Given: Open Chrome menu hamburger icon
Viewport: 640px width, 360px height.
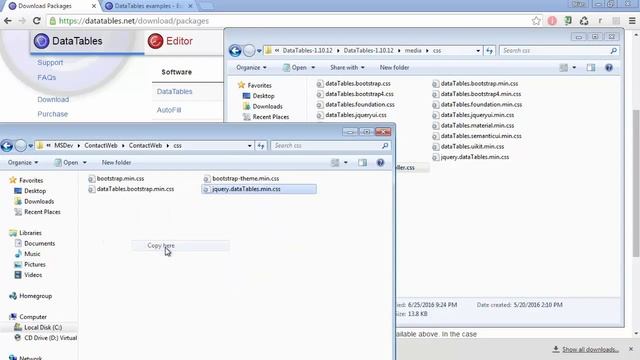Looking at the screenshot, I should coord(632,21).
